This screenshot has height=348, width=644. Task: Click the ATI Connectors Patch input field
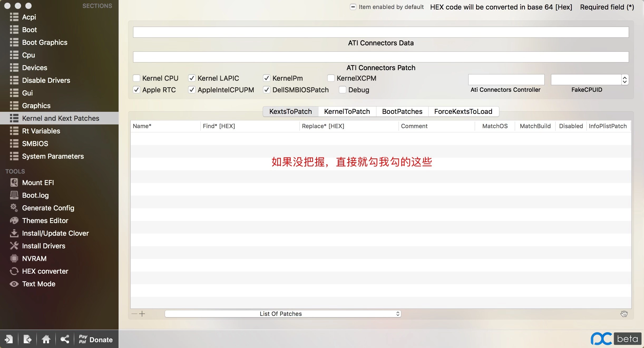(381, 57)
